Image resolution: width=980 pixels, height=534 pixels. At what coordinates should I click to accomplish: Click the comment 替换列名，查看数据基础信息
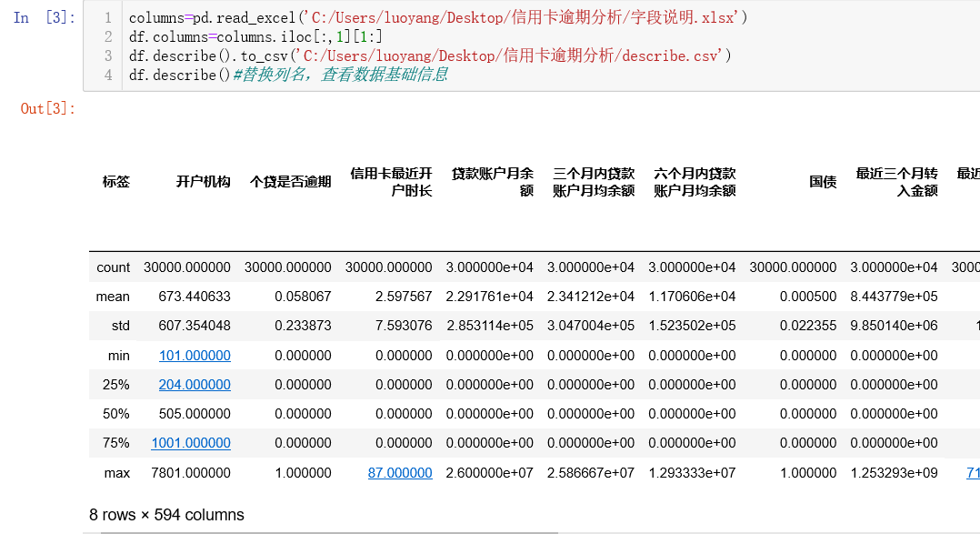pyautogui.click(x=341, y=75)
